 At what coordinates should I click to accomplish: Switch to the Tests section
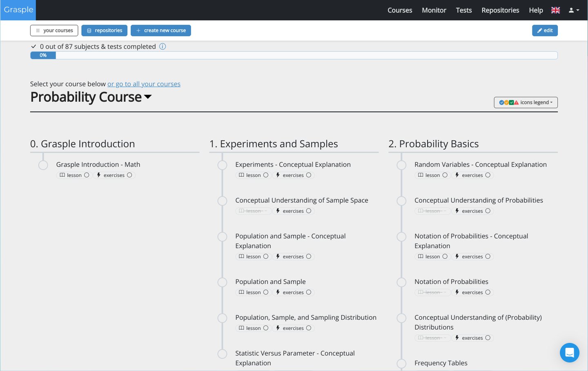pyautogui.click(x=463, y=10)
